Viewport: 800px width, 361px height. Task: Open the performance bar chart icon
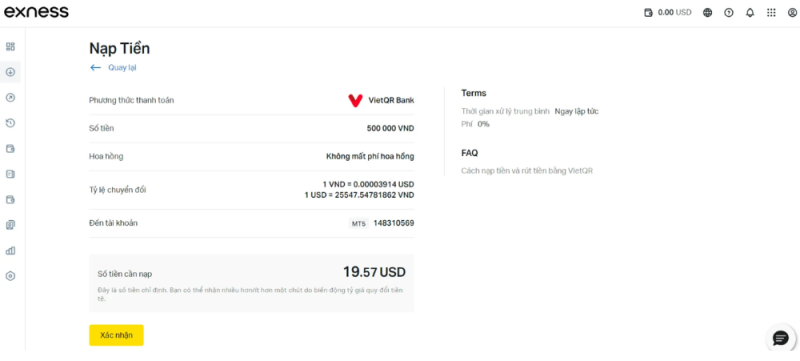point(10,250)
